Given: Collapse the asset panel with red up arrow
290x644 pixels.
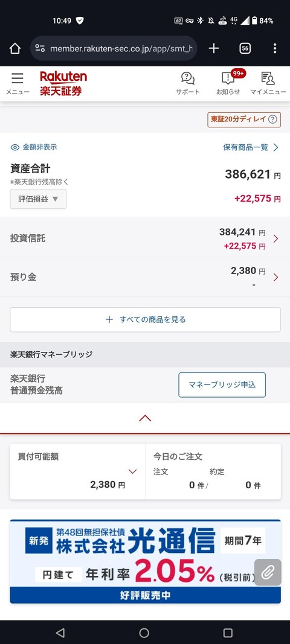Looking at the screenshot, I should pos(145,418).
